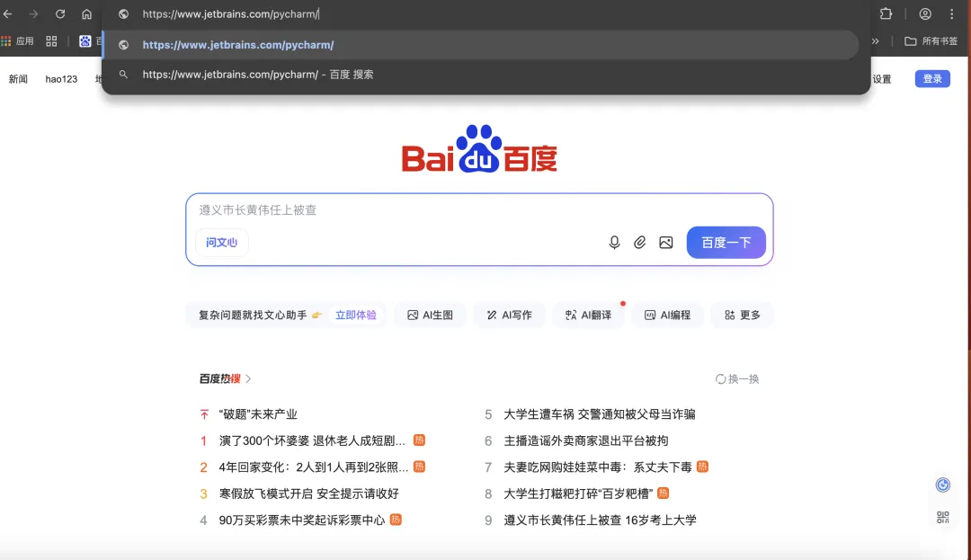
Task: Open the AI写作 tool
Action: 509,315
